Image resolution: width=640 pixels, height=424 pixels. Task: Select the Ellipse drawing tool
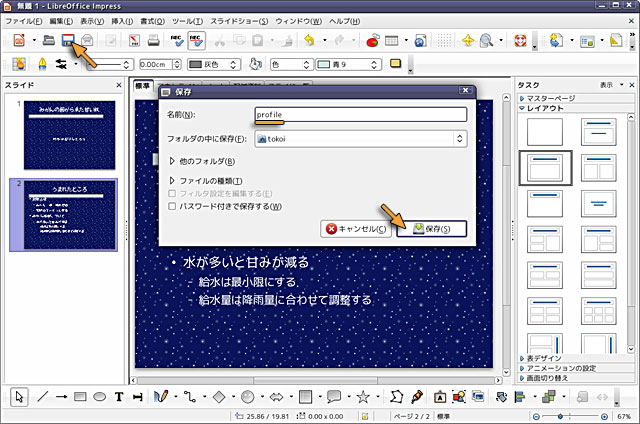point(99,397)
